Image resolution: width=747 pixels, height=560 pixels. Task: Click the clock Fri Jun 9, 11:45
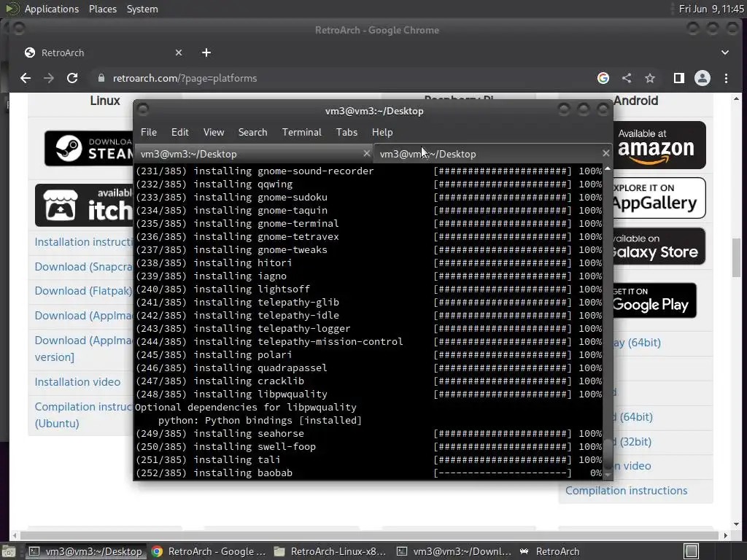pyautogui.click(x=711, y=9)
